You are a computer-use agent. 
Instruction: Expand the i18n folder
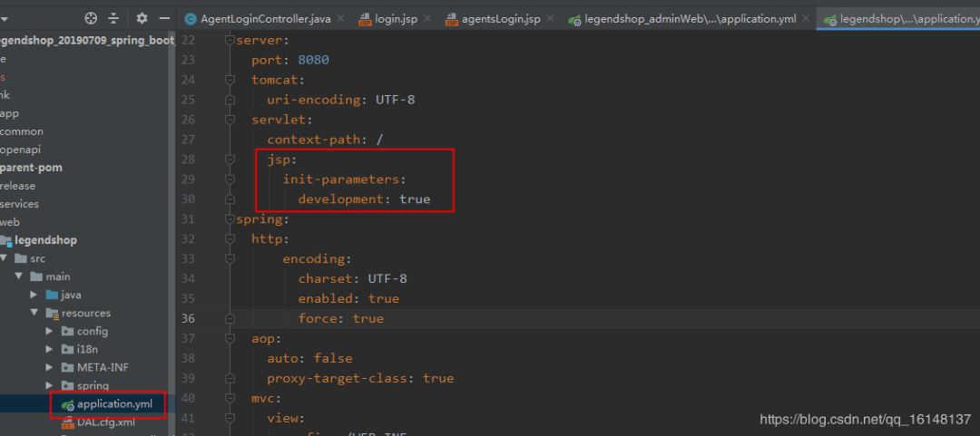tap(49, 349)
